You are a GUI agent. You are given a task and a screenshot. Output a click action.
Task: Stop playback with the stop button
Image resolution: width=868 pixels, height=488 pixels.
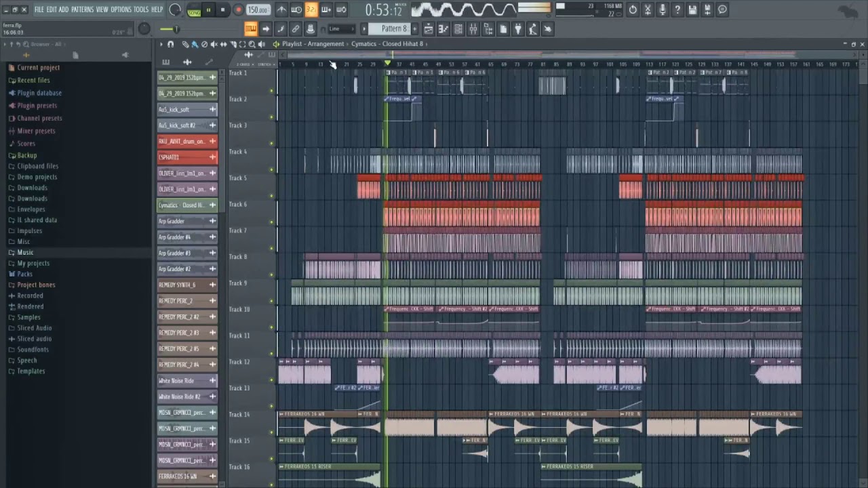pos(222,10)
